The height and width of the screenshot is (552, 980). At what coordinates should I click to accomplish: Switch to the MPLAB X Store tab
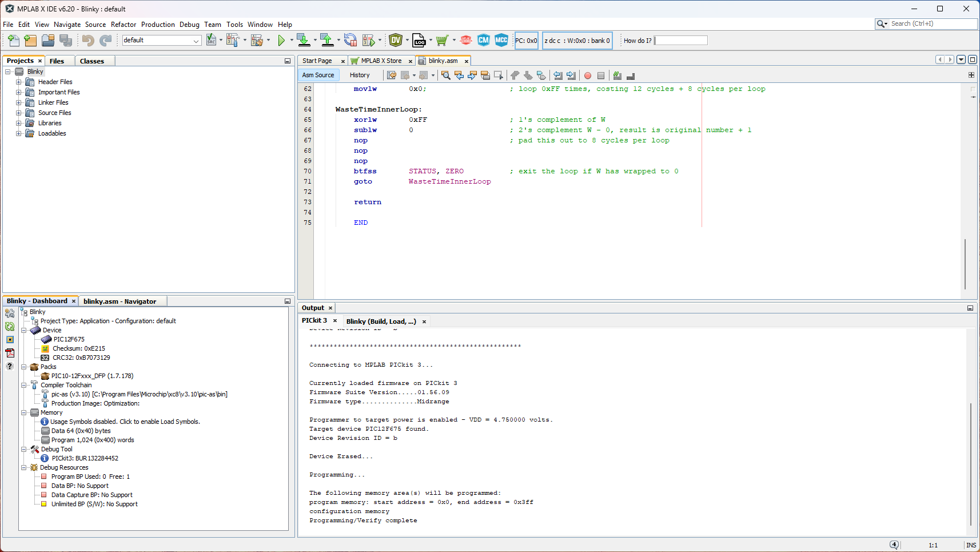tap(381, 61)
